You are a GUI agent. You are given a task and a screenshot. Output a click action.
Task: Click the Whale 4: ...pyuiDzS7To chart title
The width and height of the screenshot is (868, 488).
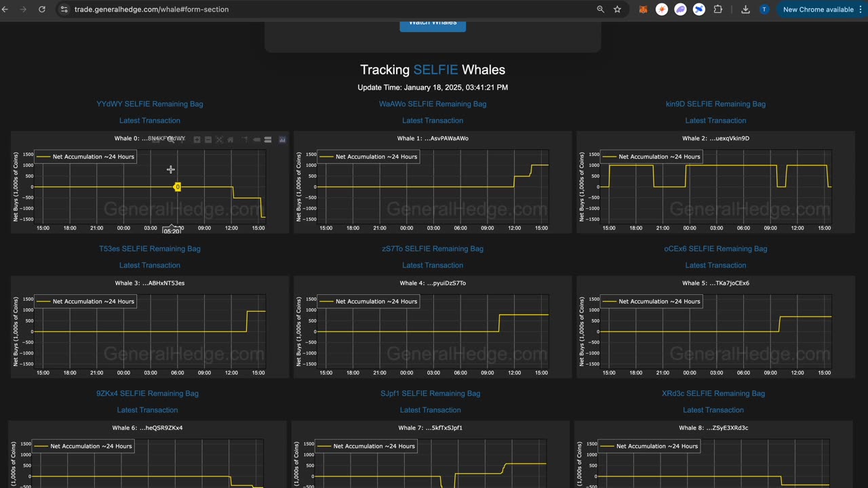[433, 283]
